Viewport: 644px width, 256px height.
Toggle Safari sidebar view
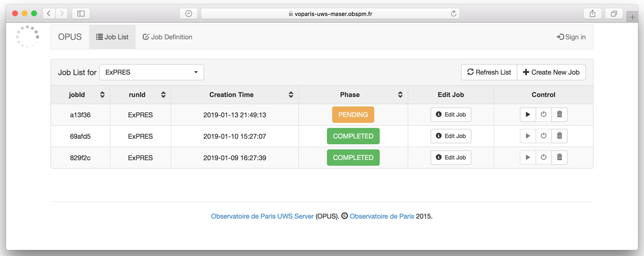pyautogui.click(x=81, y=13)
